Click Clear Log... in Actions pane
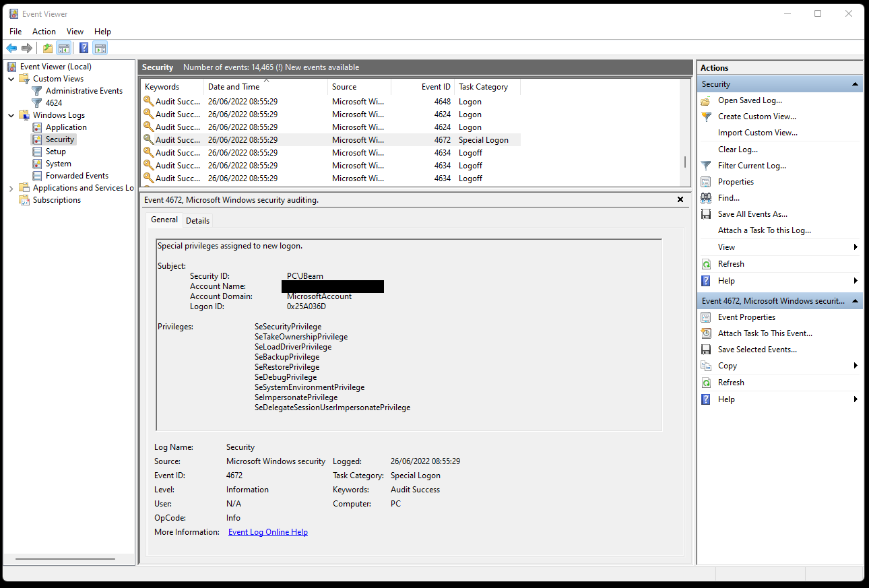This screenshot has width=869, height=588. point(738,150)
